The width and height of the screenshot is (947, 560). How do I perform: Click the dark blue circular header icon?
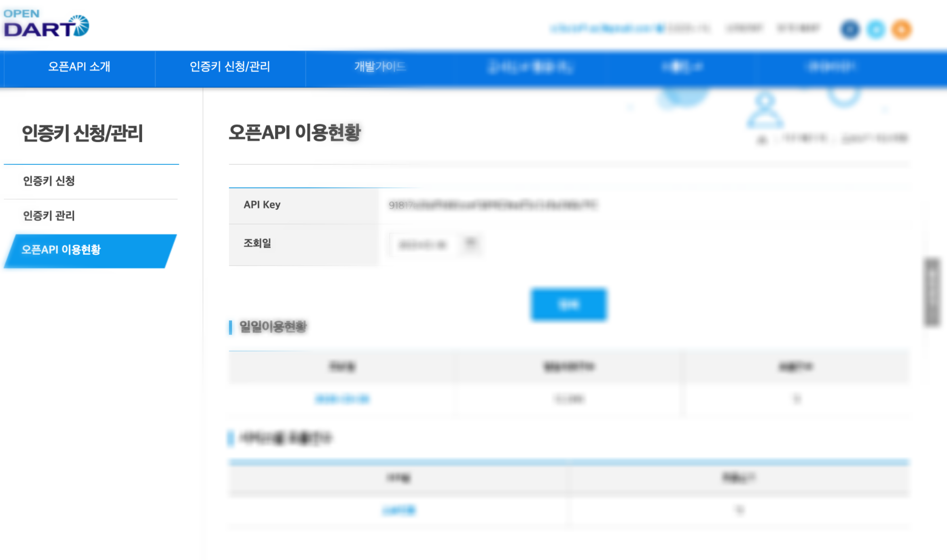pos(850,29)
